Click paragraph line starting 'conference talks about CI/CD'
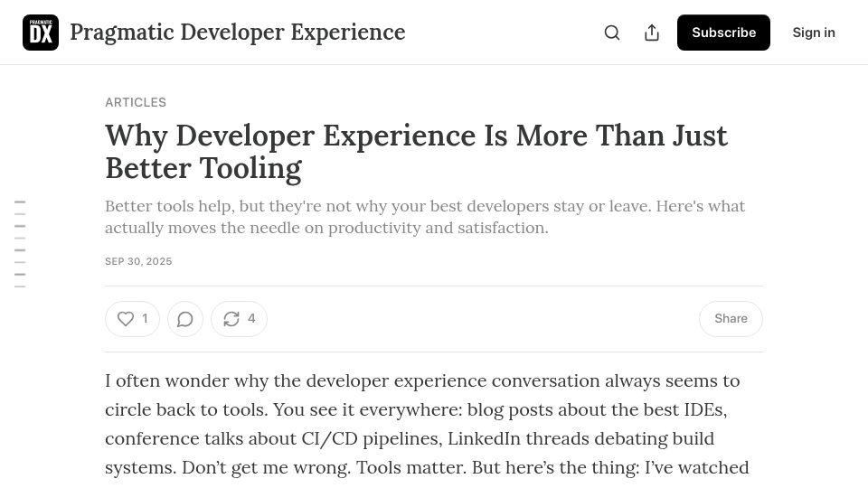This screenshot has height=488, width=868. [410, 438]
